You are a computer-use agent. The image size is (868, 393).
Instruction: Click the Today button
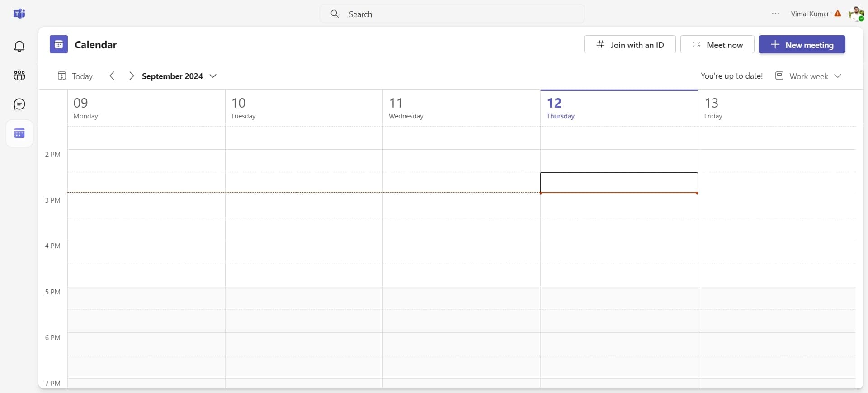point(75,76)
